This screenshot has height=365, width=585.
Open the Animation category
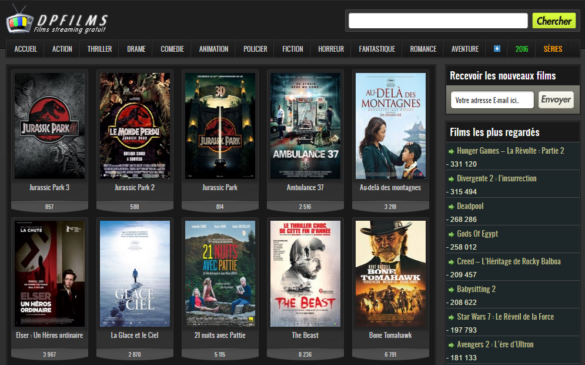click(213, 49)
